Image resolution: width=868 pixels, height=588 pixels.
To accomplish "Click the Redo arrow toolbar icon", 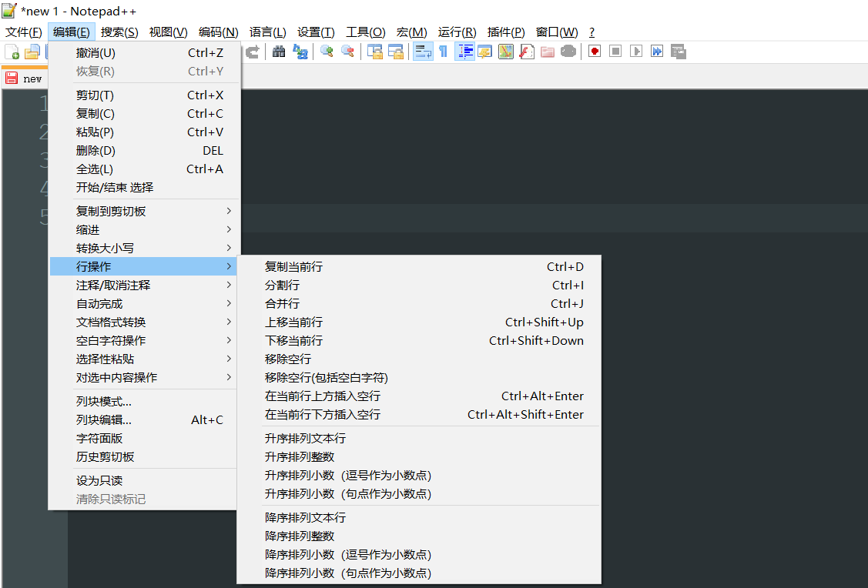I will [x=253, y=52].
